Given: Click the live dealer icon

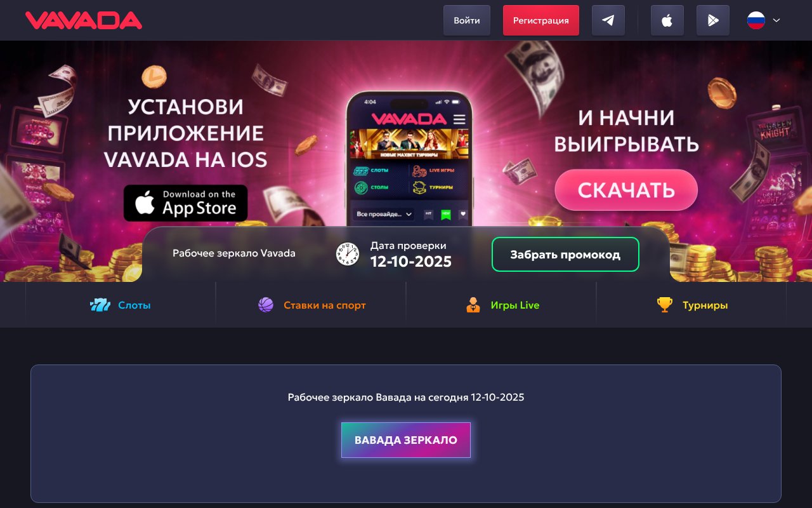Looking at the screenshot, I should (473, 305).
